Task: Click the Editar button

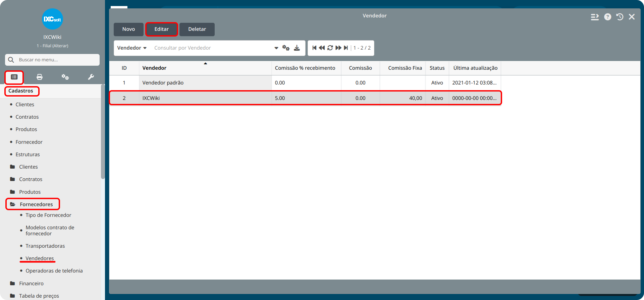Action: coord(162,29)
